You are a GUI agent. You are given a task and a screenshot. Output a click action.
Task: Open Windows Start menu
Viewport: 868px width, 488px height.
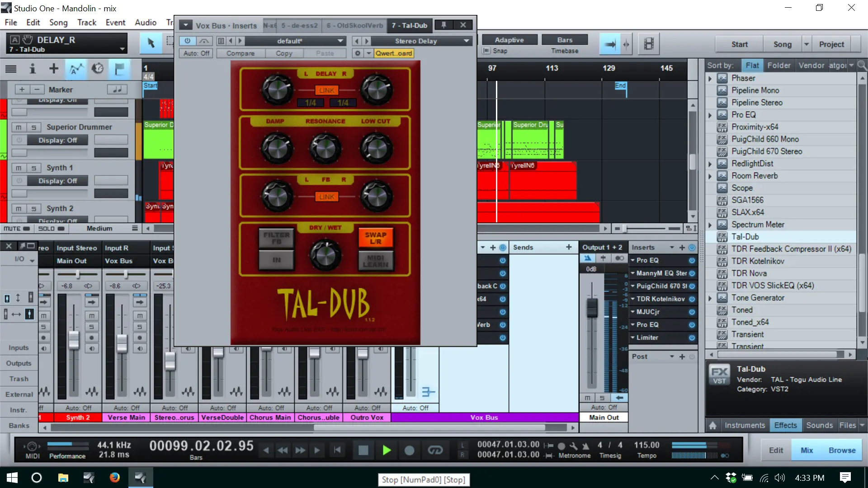tap(12, 478)
